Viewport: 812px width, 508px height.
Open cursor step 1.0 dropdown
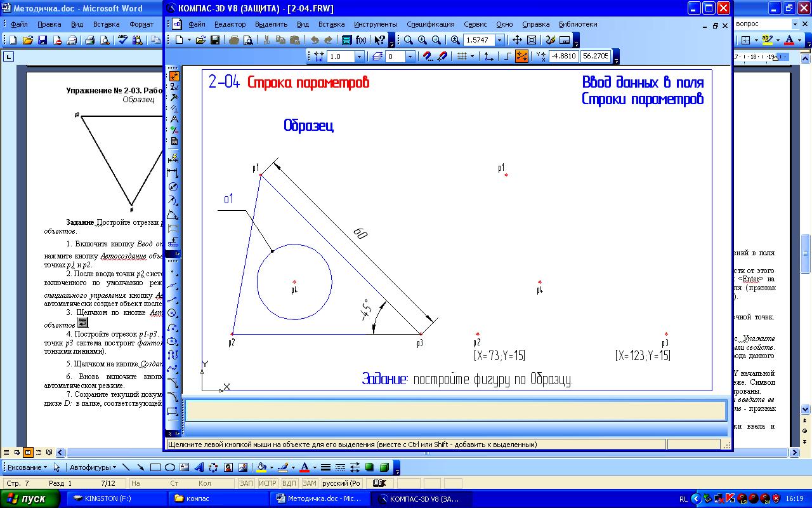click(x=359, y=57)
